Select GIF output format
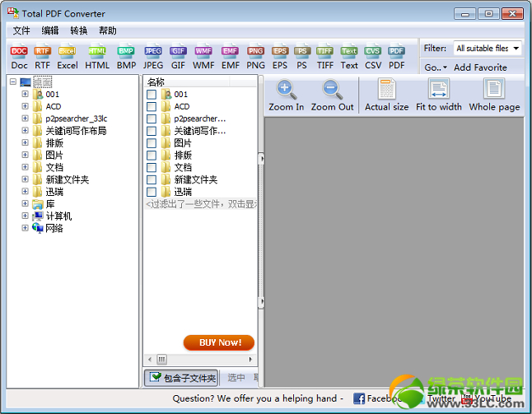This screenshot has height=414, width=532. [x=178, y=57]
